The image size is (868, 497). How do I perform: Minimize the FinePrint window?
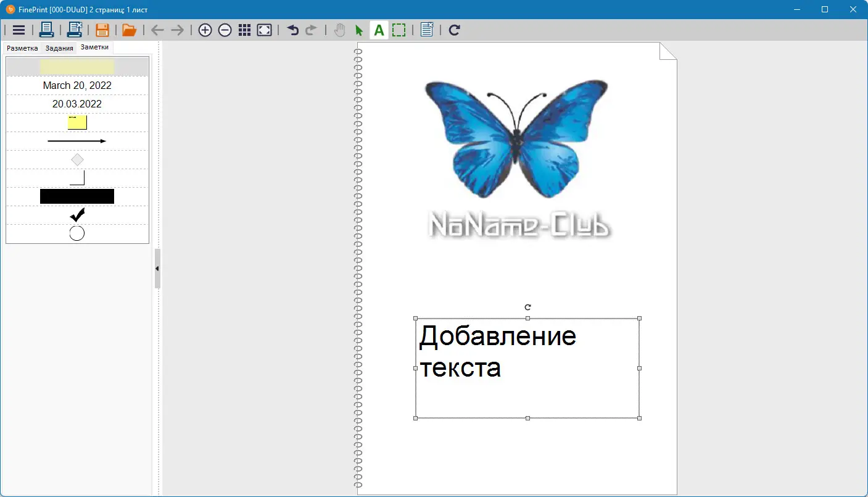click(798, 9)
